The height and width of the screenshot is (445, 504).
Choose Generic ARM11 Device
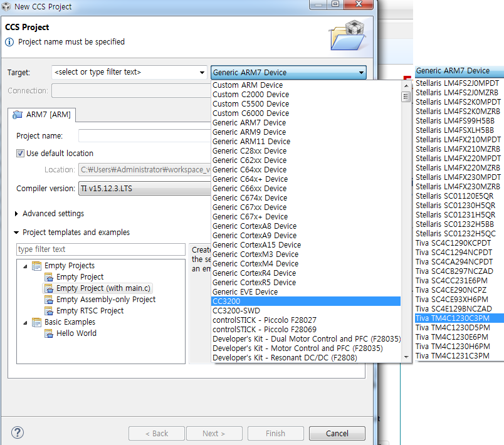pos(251,142)
